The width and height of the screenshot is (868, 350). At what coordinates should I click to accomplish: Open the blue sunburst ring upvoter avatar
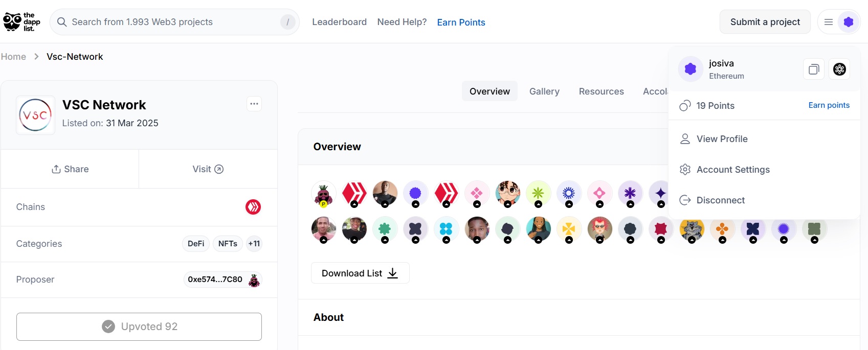tap(569, 194)
